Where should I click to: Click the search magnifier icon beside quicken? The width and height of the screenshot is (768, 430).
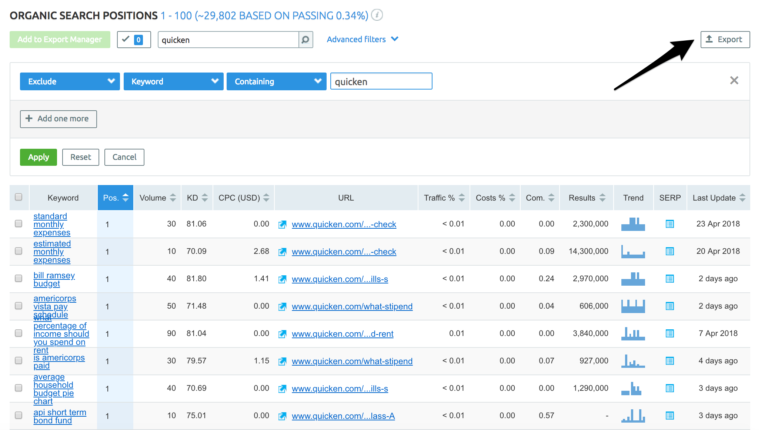click(x=305, y=40)
